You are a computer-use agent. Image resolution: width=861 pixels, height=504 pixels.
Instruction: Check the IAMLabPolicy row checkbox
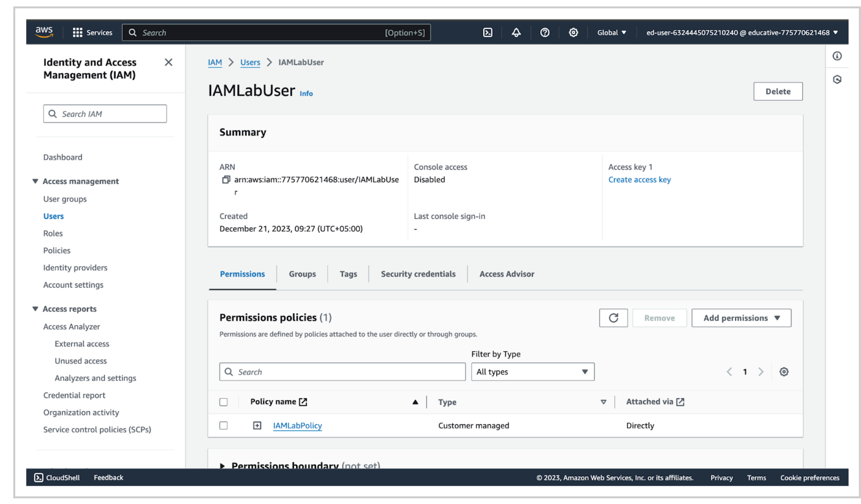click(x=223, y=426)
